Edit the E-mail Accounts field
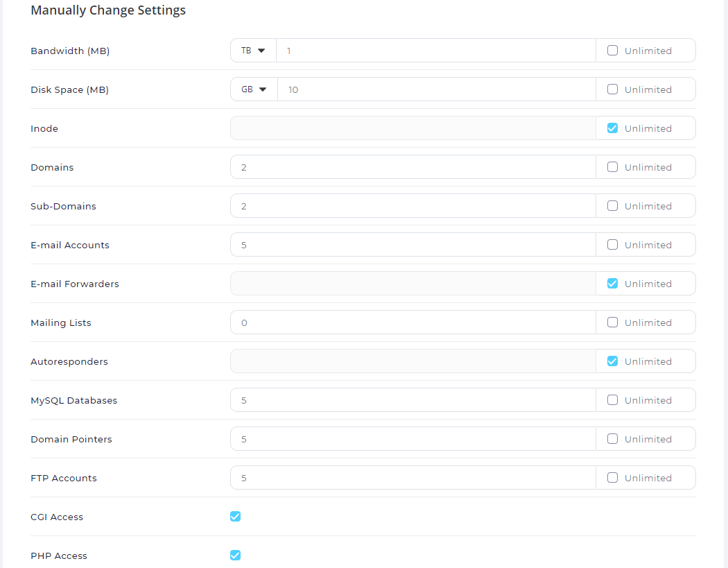 pos(413,245)
